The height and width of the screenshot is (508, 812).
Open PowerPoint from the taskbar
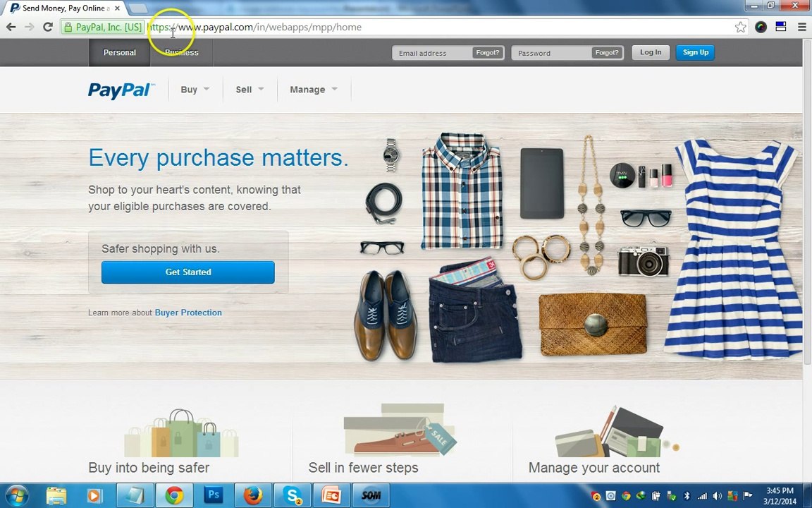tap(331, 496)
